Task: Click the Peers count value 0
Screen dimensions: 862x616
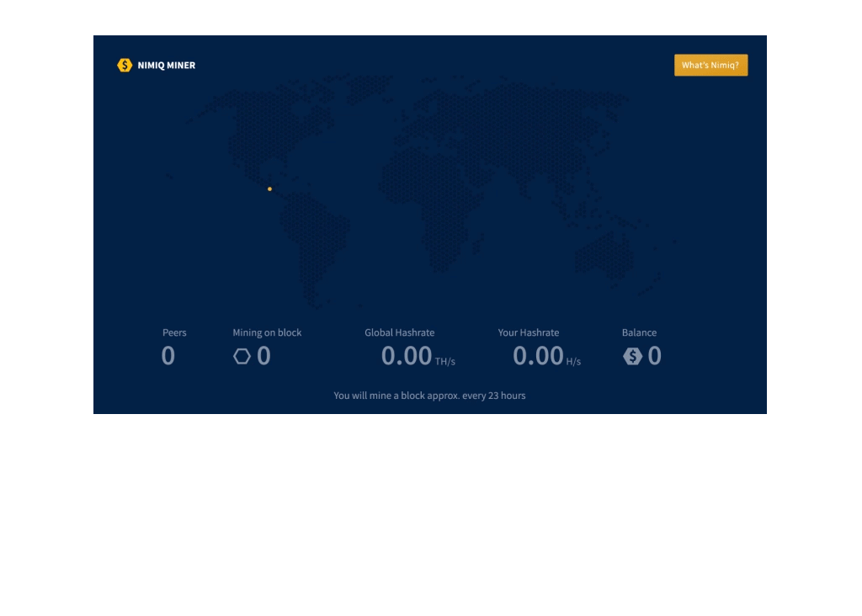Action: pos(168,356)
